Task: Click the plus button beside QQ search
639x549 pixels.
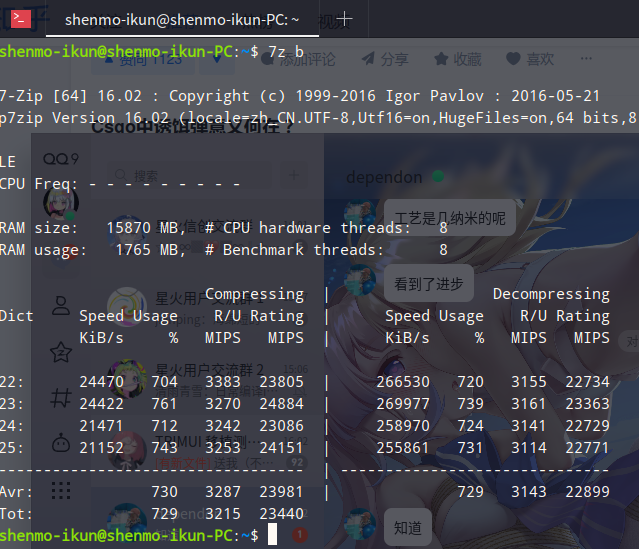Action: [293, 175]
